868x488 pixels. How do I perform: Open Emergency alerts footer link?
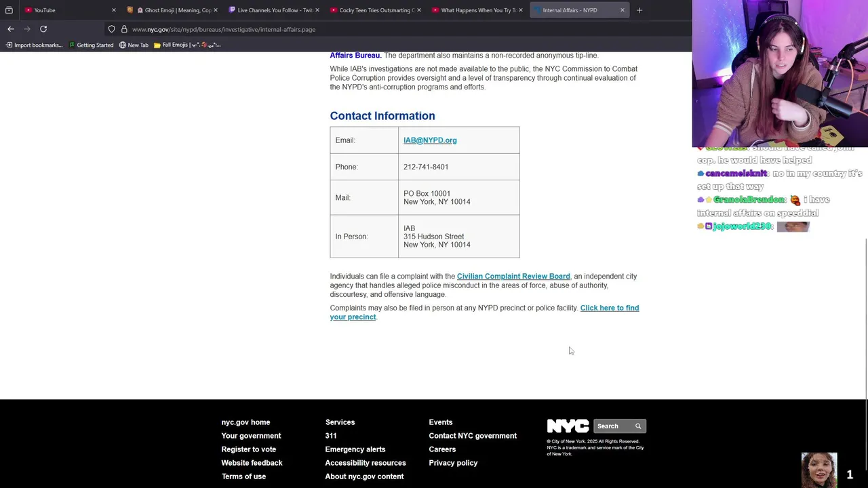355,449
